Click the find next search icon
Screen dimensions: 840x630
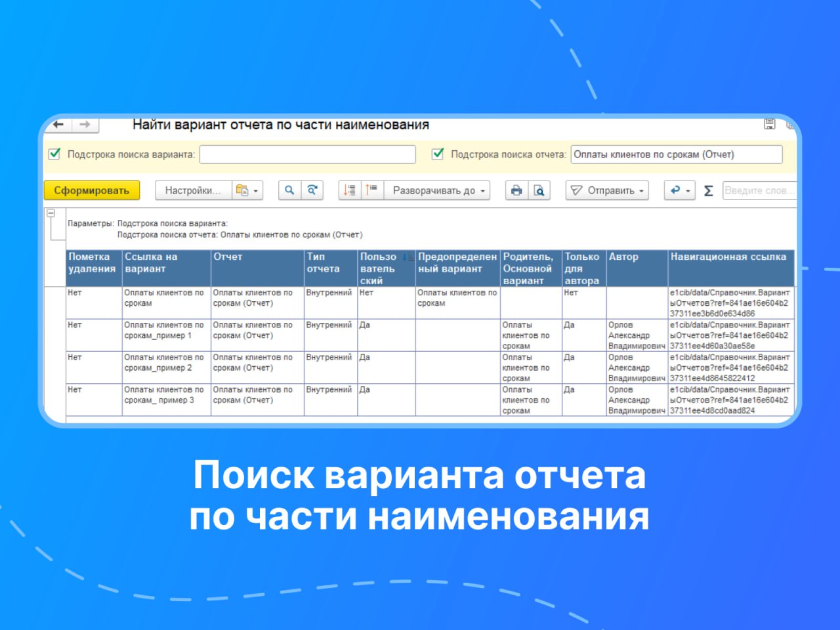pos(312,190)
